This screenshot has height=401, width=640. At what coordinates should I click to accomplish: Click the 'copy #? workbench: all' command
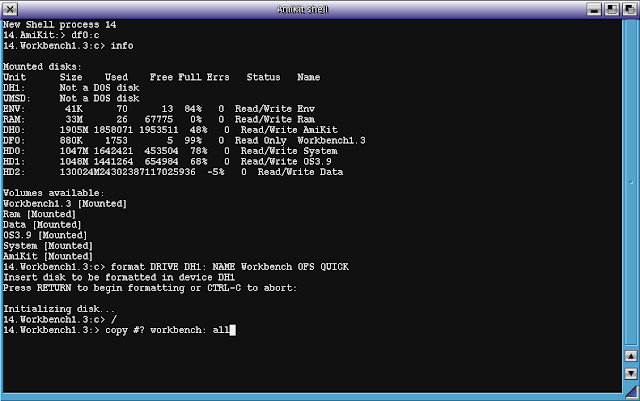click(167, 330)
